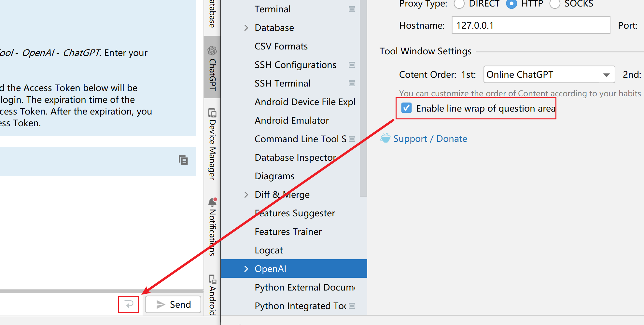Click the Device Manager phone icon

point(212,113)
